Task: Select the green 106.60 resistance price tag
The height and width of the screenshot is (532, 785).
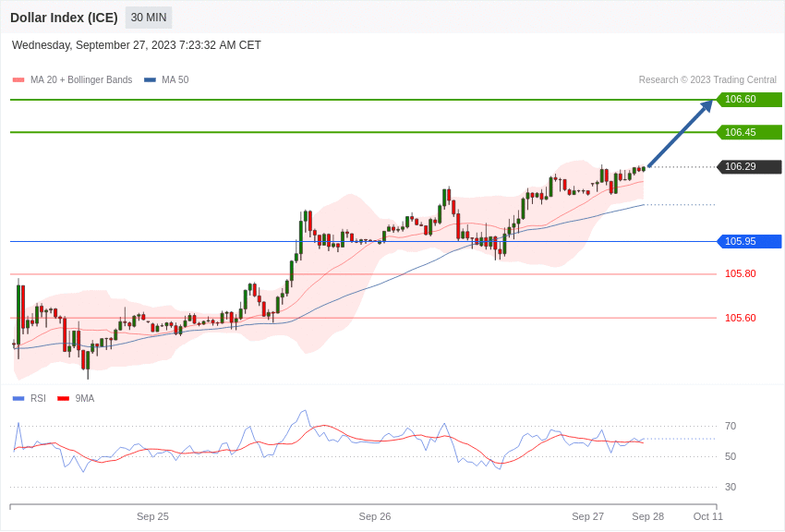Action: pos(749,100)
